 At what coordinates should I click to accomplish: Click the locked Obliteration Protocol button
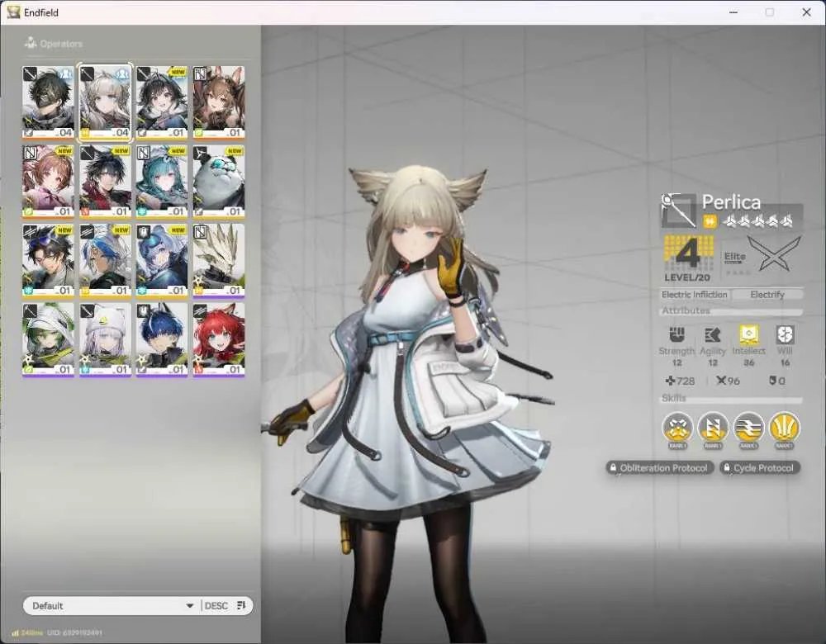pos(660,467)
